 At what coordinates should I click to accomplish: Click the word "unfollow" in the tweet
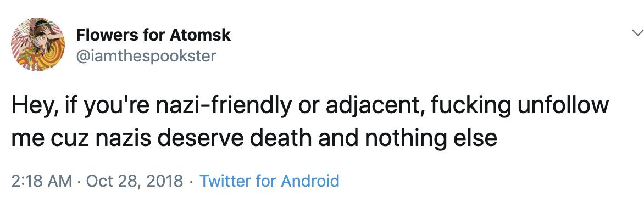562,105
